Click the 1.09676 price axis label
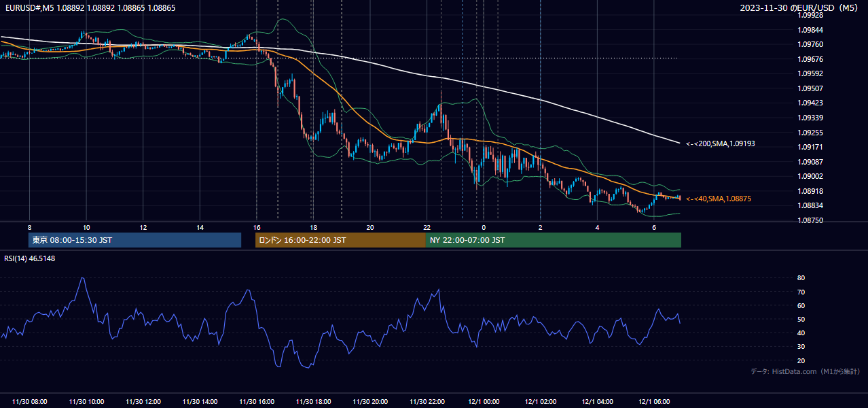Viewport: 868px width, 408px height. (x=811, y=59)
